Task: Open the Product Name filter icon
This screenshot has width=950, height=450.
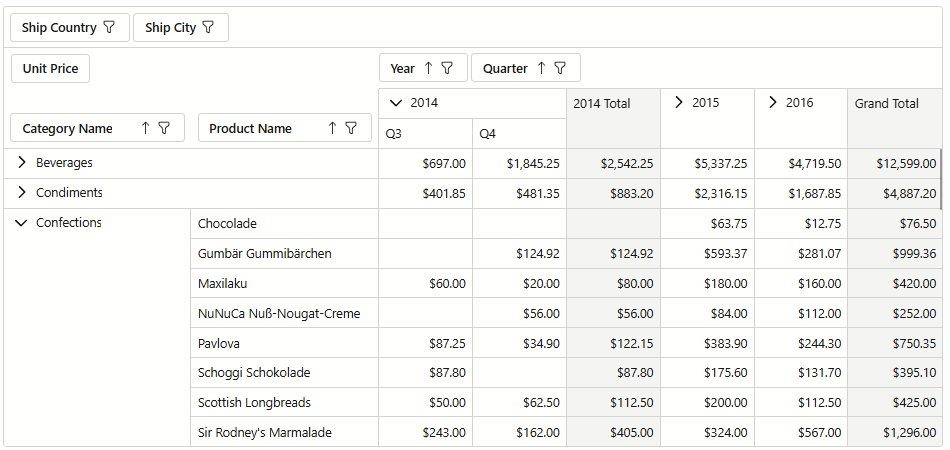Action: click(x=351, y=128)
